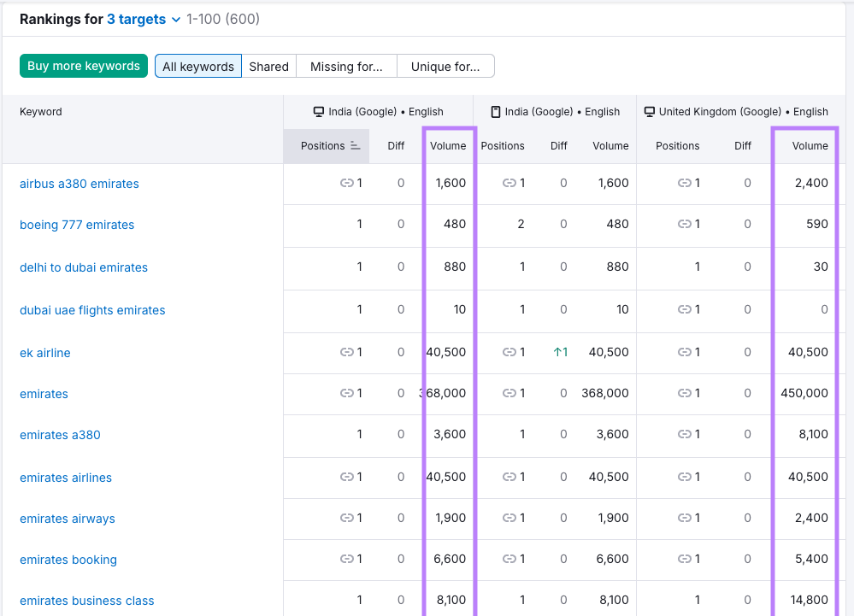Click the link icon in the emirates booking India mobile cell
Screen dimensions: 854x616
(509, 559)
